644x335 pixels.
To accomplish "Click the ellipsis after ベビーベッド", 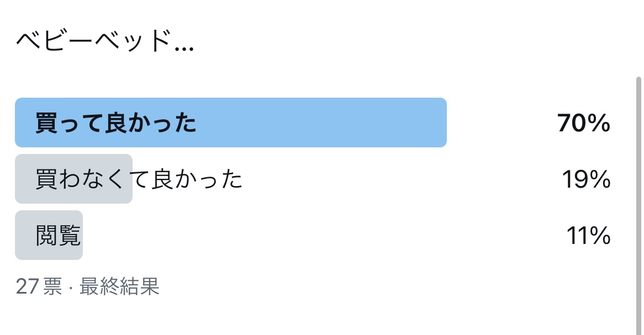I will [x=184, y=48].
